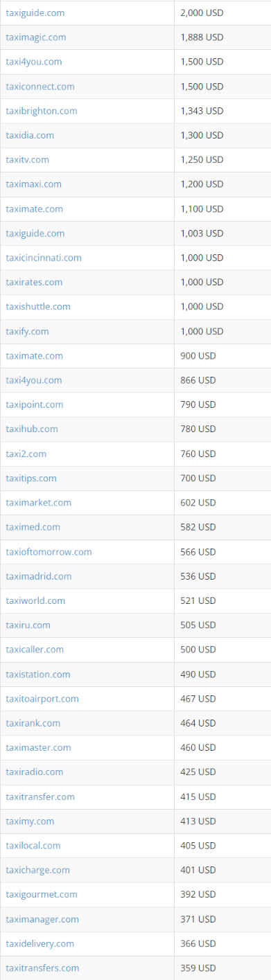
Task: Open taxitransfers.com link
Action: [42, 968]
